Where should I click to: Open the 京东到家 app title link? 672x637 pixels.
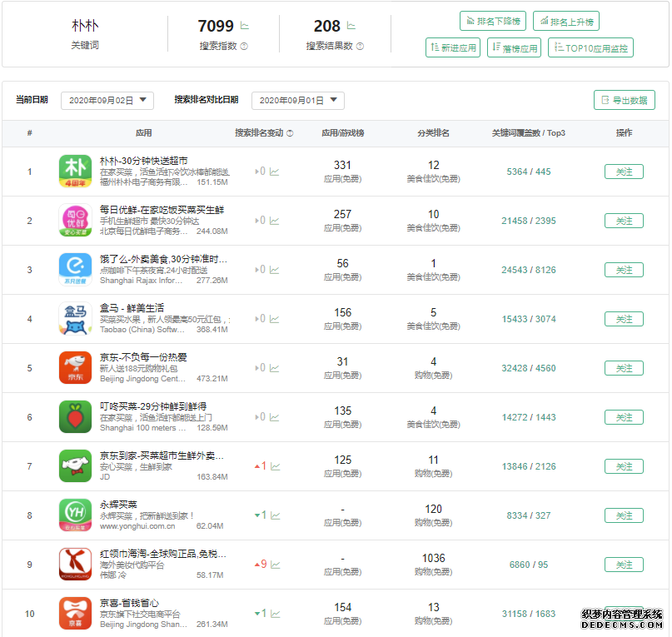click(x=162, y=455)
